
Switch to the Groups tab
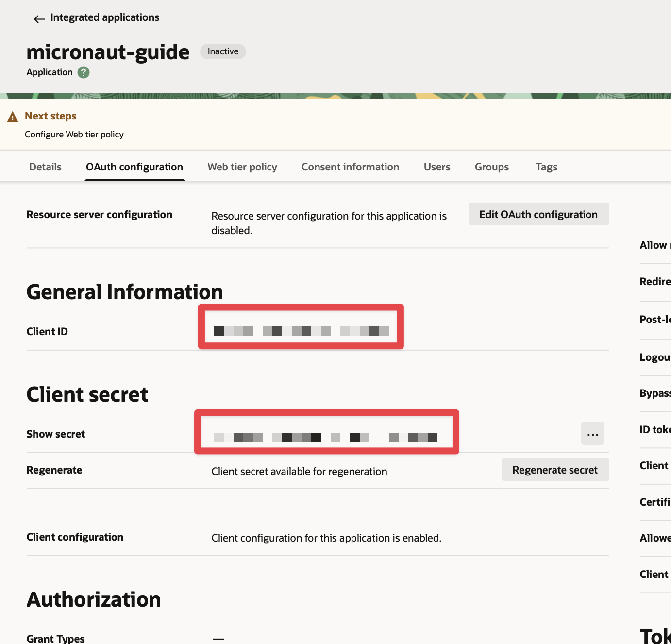click(491, 167)
